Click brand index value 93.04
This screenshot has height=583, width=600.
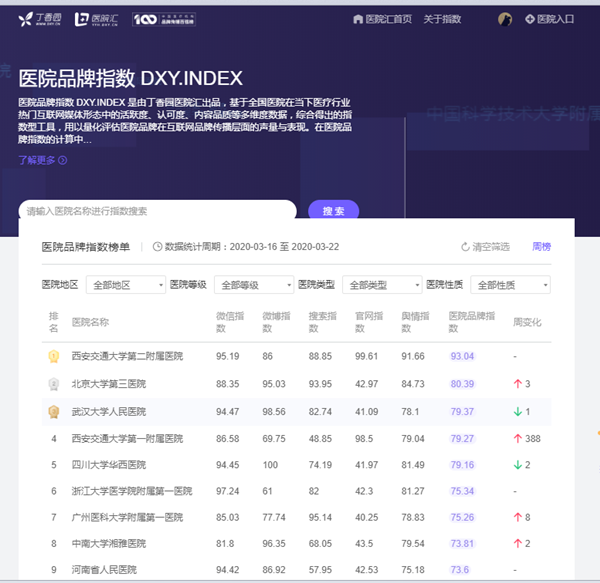pyautogui.click(x=462, y=356)
